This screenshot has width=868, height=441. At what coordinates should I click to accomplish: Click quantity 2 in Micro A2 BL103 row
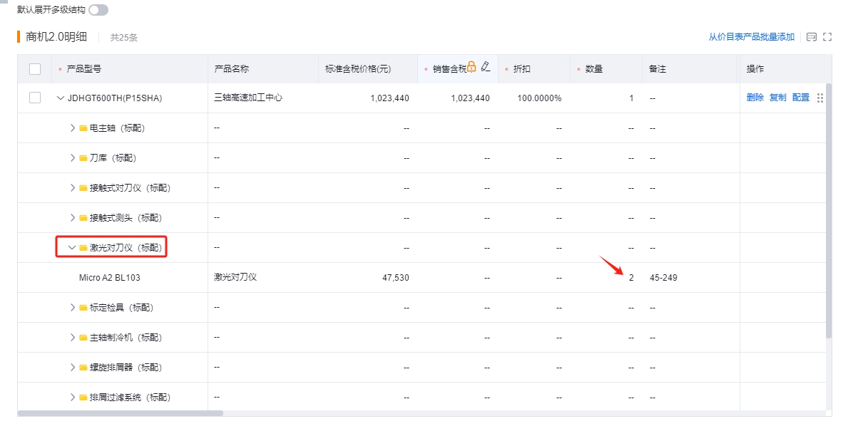[x=631, y=278]
